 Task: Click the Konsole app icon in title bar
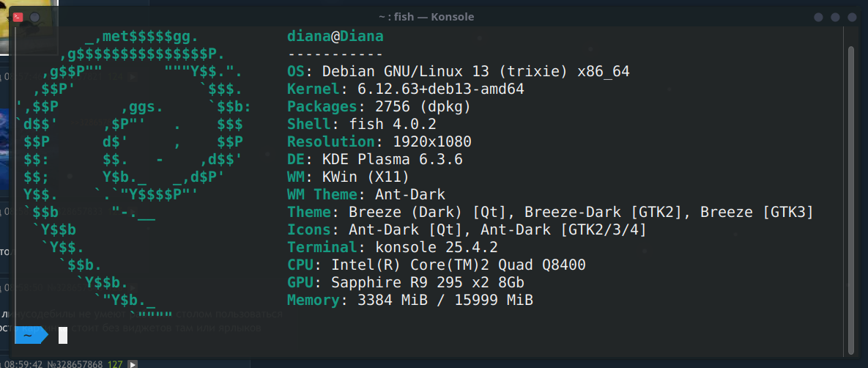(18, 17)
